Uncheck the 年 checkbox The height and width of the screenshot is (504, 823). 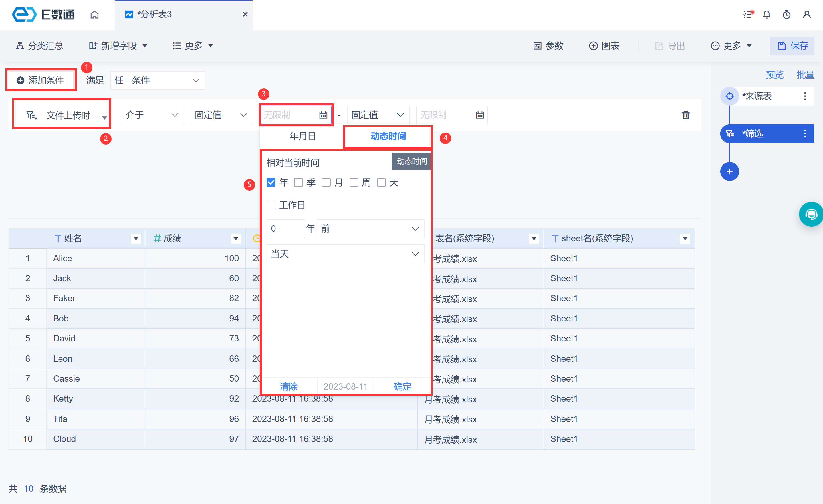pyautogui.click(x=271, y=183)
